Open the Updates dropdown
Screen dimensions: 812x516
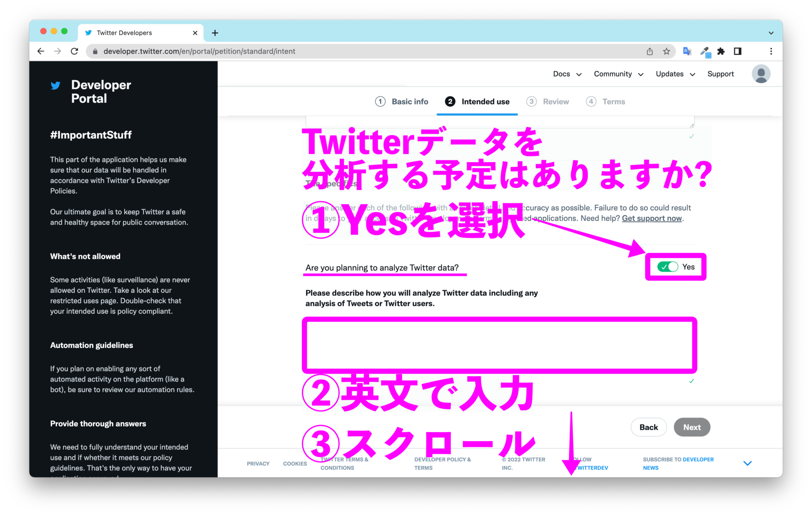coord(675,74)
